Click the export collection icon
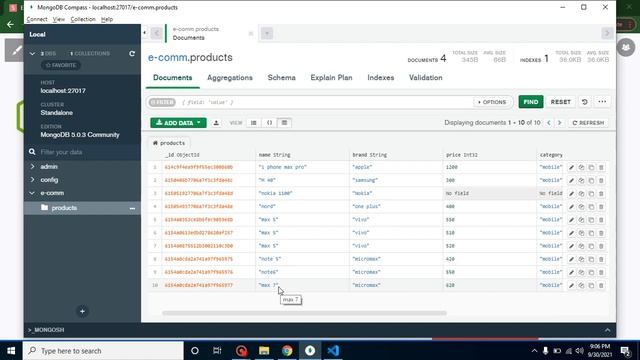 click(x=216, y=123)
